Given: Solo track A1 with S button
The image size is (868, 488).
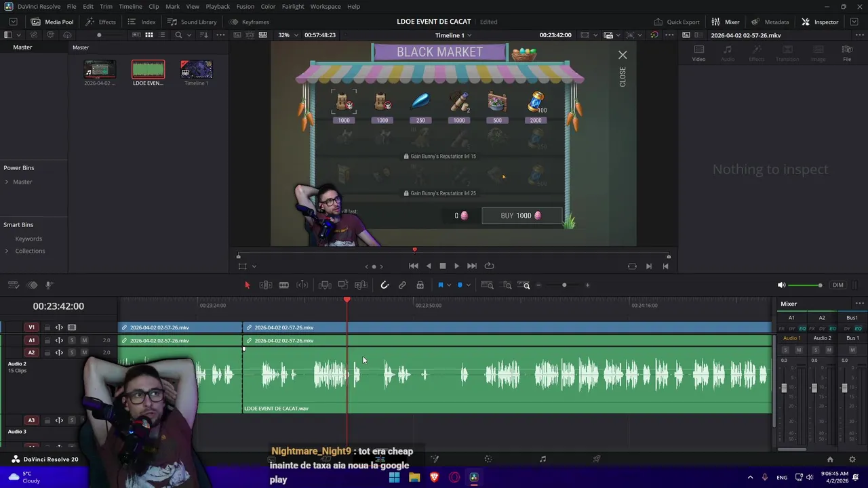Looking at the screenshot, I should 71,340.
